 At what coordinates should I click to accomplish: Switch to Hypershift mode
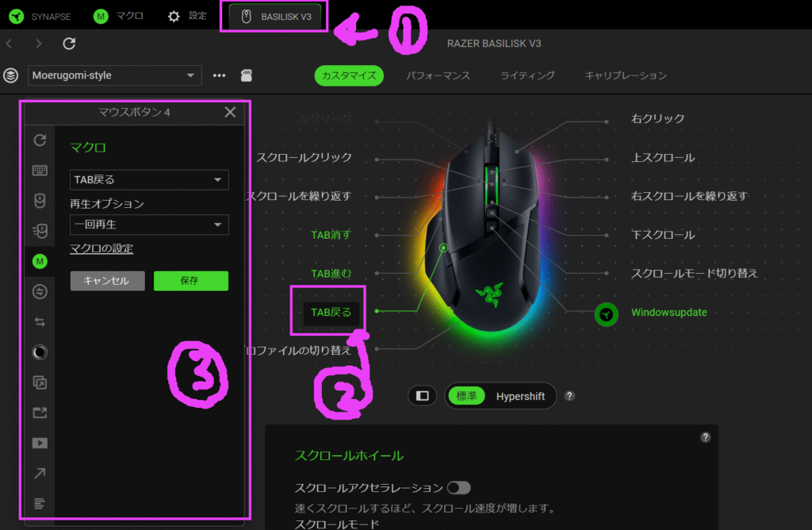coord(520,397)
